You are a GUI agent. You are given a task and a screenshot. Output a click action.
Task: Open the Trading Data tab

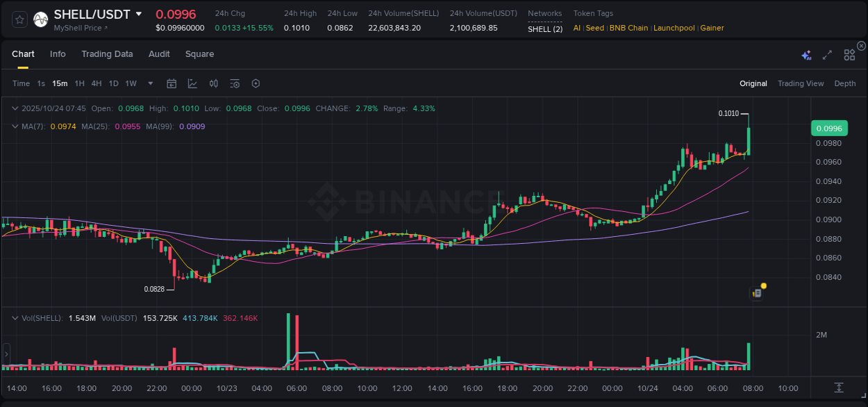(x=107, y=53)
